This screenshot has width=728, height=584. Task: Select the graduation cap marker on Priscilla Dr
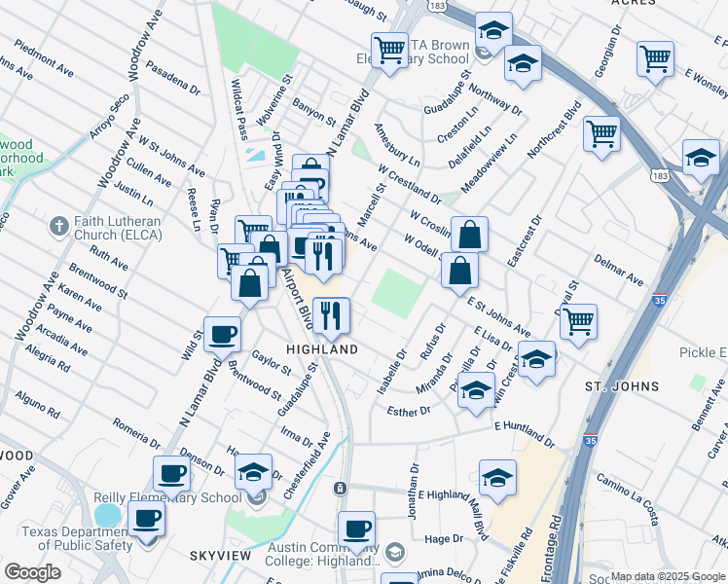(476, 390)
